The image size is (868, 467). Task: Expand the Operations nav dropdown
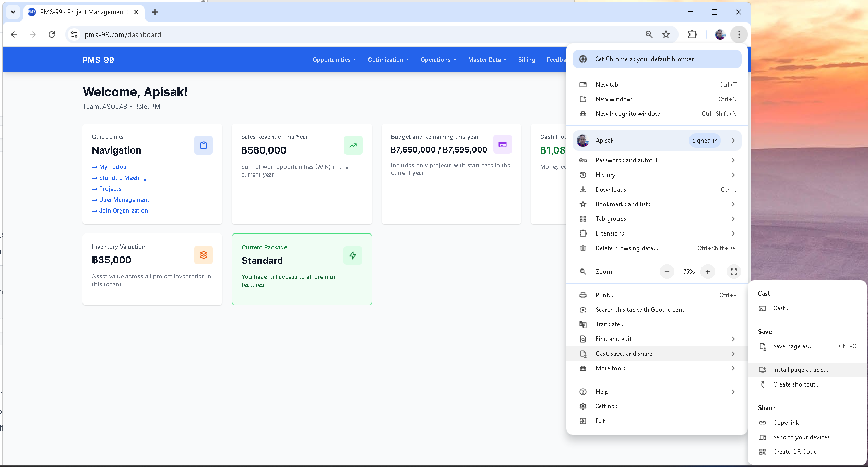click(x=438, y=60)
